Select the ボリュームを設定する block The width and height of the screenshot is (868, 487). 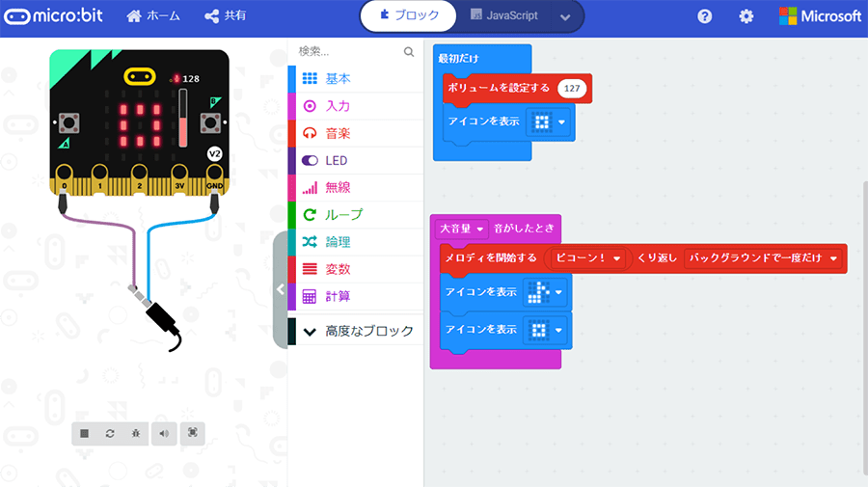499,88
